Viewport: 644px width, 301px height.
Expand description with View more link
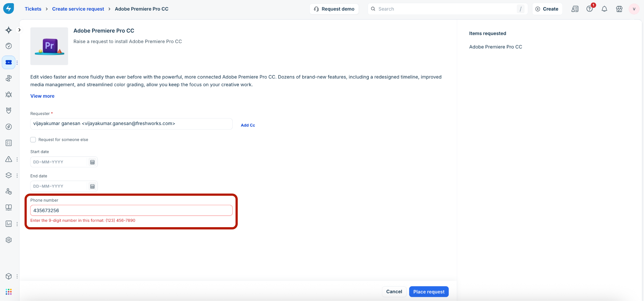pyautogui.click(x=42, y=96)
